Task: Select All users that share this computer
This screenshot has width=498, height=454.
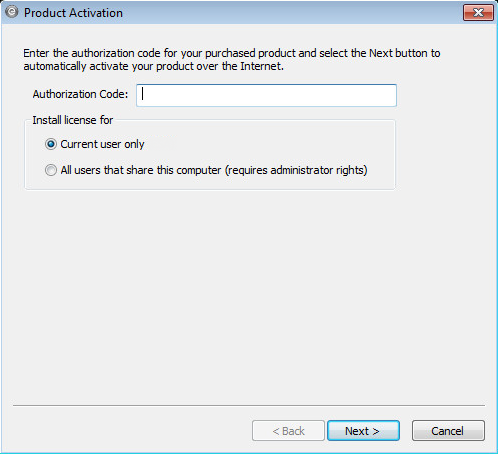Action: click(x=51, y=170)
